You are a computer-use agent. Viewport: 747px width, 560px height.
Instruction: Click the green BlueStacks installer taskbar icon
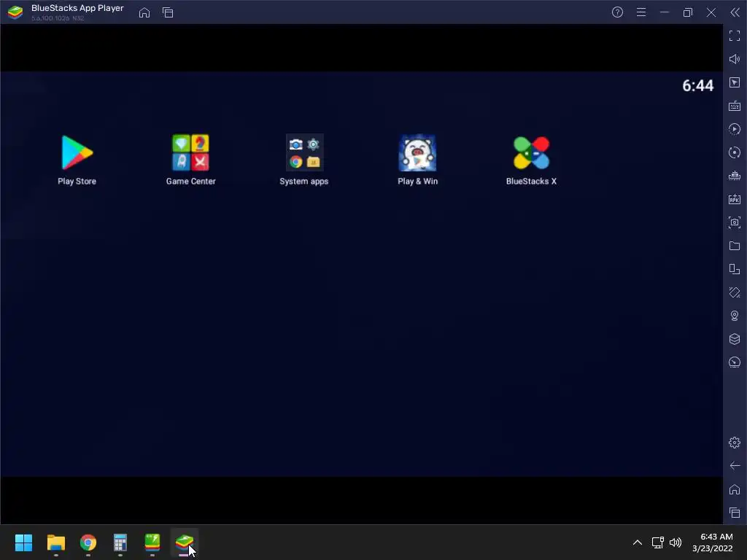point(152,542)
